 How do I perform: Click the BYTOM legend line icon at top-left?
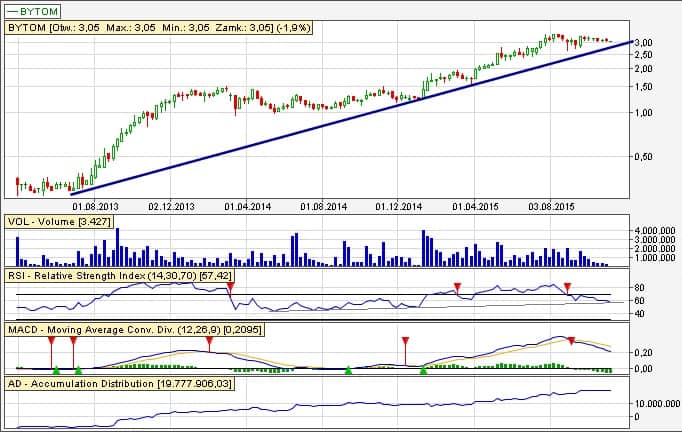(19, 11)
